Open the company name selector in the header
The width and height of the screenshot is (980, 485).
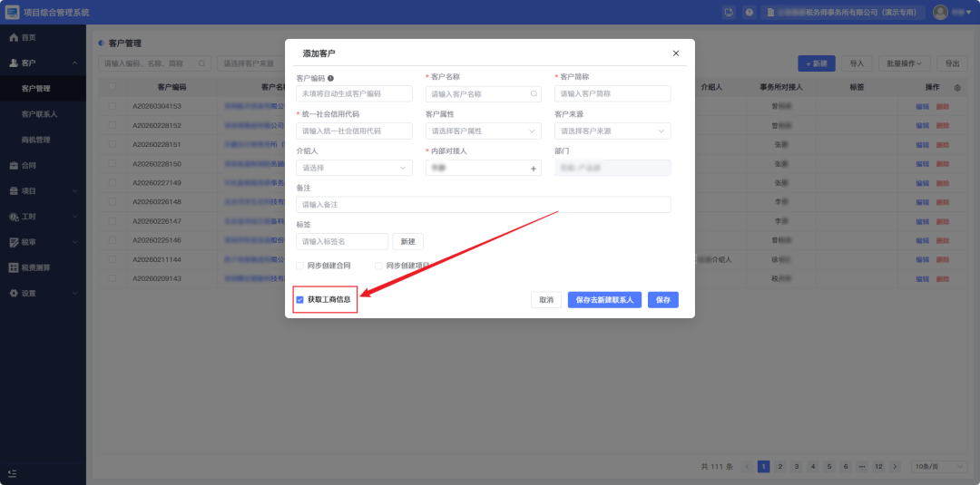click(841, 12)
